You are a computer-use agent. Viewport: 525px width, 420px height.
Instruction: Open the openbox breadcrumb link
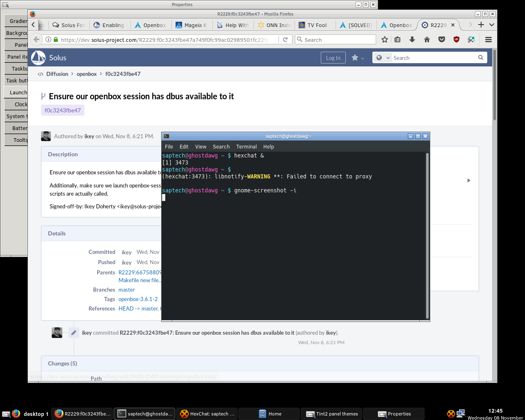click(x=87, y=74)
